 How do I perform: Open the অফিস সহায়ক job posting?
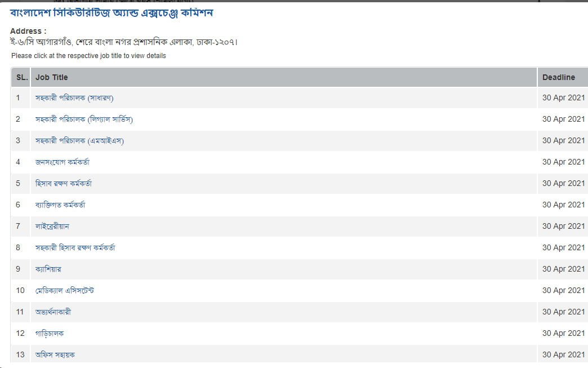(55, 355)
